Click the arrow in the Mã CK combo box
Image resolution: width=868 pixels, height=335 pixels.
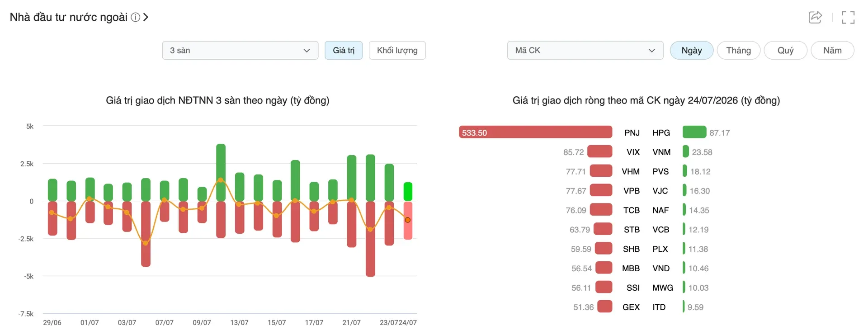(651, 51)
